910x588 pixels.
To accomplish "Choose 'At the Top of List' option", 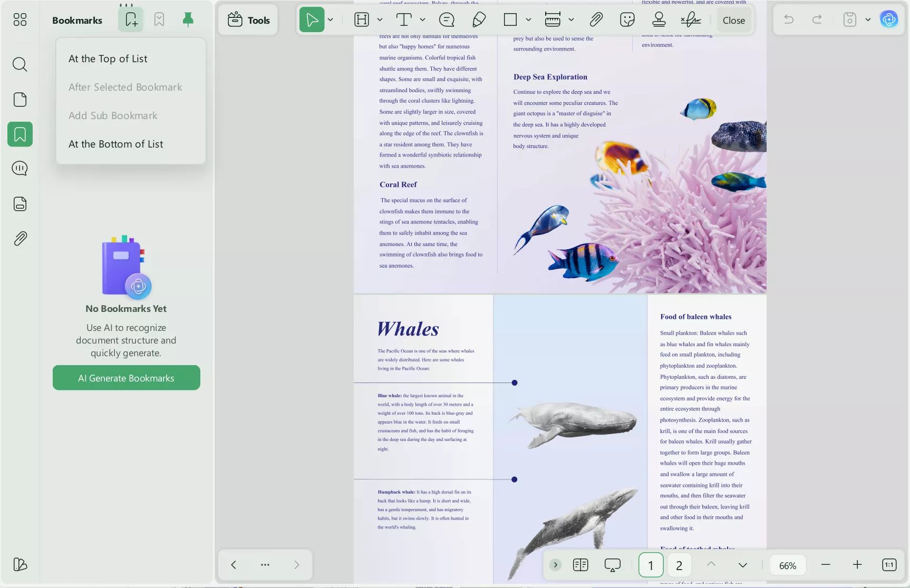I will 108,58.
